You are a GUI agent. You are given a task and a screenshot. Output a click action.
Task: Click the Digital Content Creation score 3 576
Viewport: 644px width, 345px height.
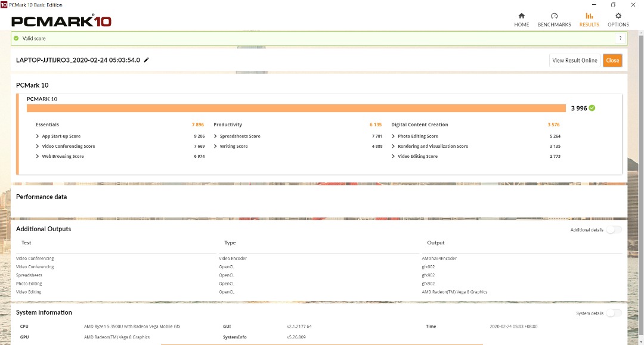point(553,125)
